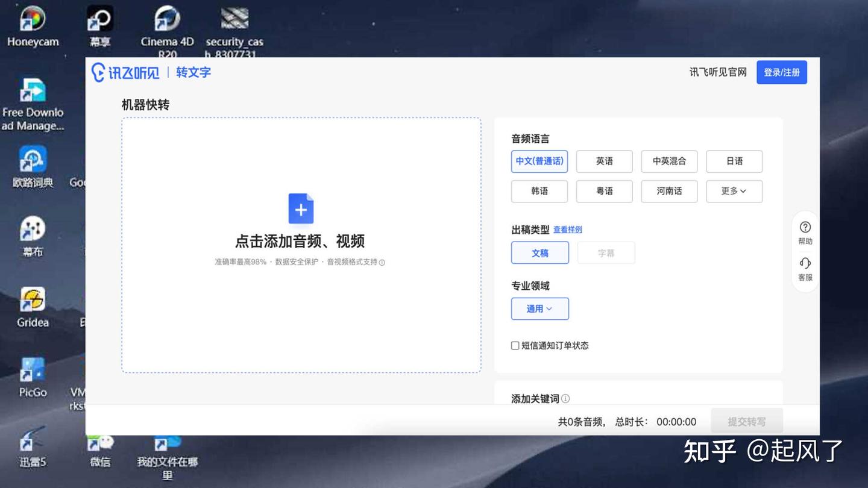Open the 迅雷5 desktop icon

click(x=33, y=447)
